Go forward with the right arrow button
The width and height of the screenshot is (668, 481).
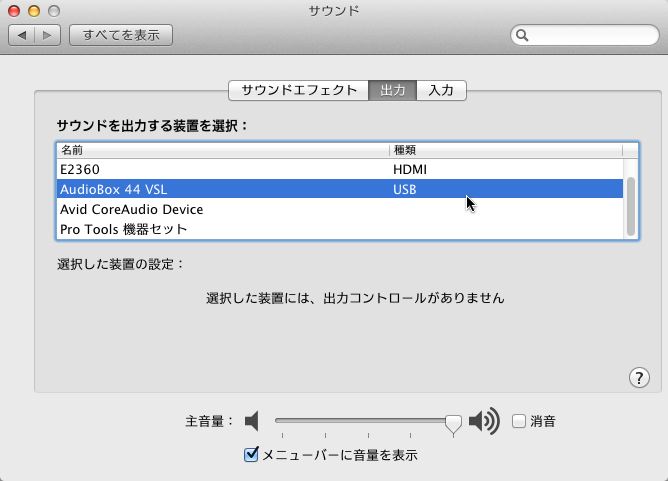tap(47, 35)
